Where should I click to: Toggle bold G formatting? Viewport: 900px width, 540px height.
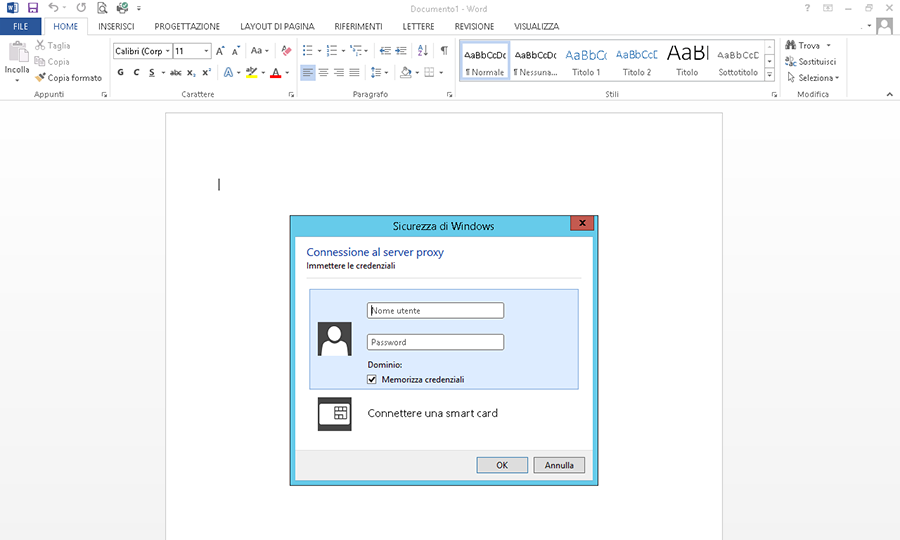(x=121, y=72)
